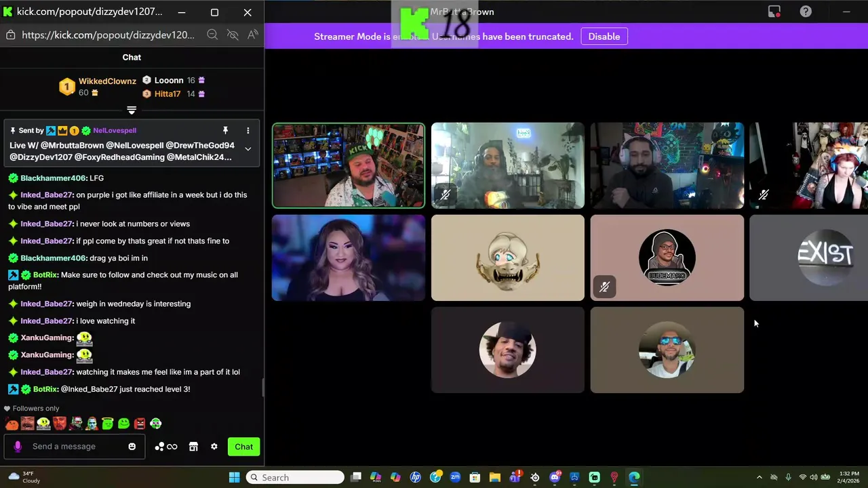Click the chat panel scrollbar
The height and width of the screenshot is (488, 868).
262,388
